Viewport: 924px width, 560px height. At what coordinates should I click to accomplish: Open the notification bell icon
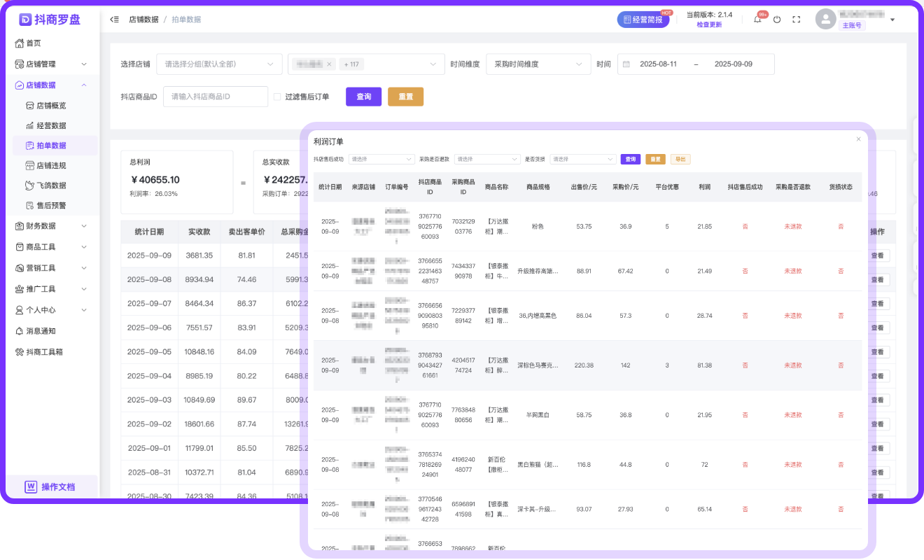757,20
